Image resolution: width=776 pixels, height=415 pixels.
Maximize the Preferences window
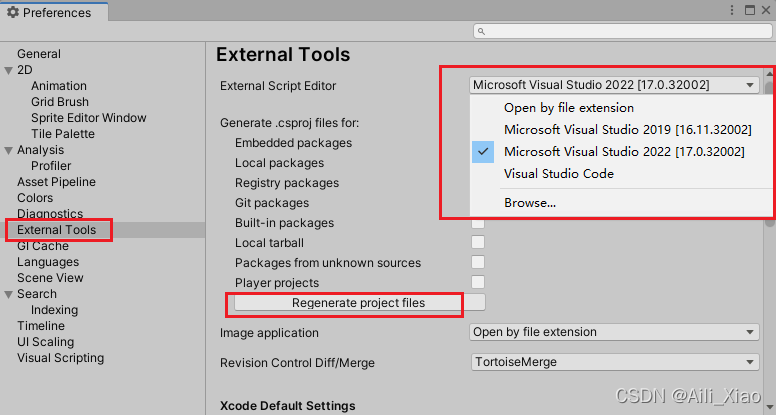click(750, 10)
